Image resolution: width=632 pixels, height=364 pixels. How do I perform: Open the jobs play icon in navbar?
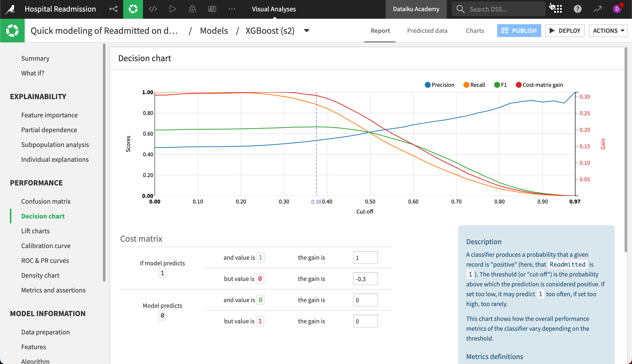point(172,9)
